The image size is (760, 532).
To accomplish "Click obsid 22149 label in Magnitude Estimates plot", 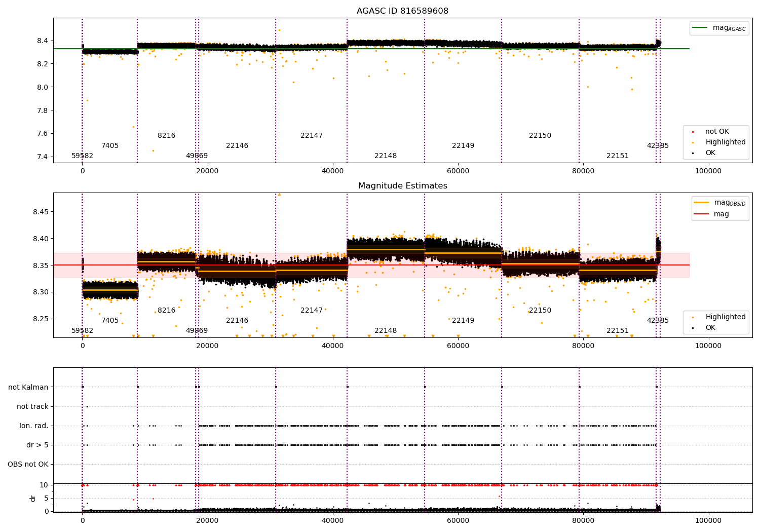I will (463, 321).
